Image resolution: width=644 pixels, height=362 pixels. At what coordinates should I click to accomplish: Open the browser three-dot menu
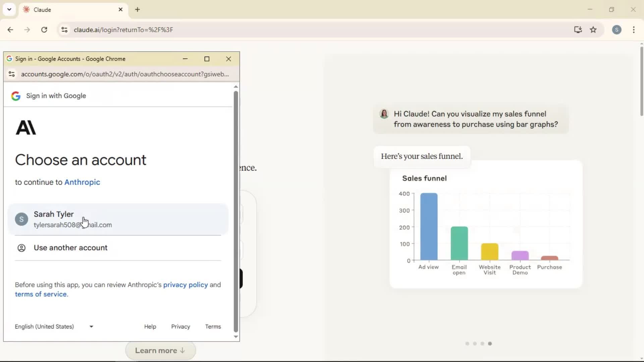pos(634,29)
